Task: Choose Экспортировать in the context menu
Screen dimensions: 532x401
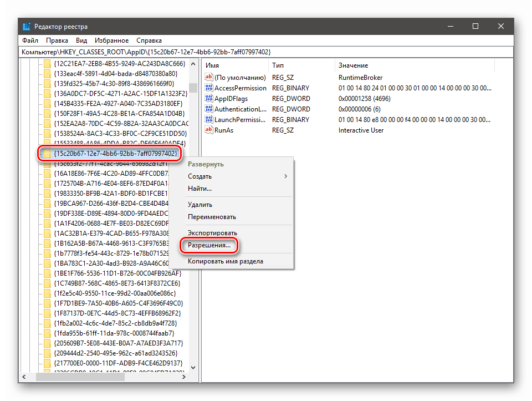Action: [212, 233]
